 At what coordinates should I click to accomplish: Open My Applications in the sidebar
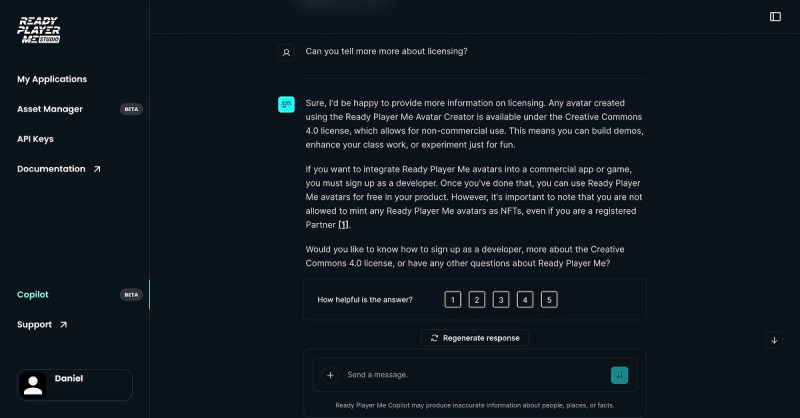52,79
